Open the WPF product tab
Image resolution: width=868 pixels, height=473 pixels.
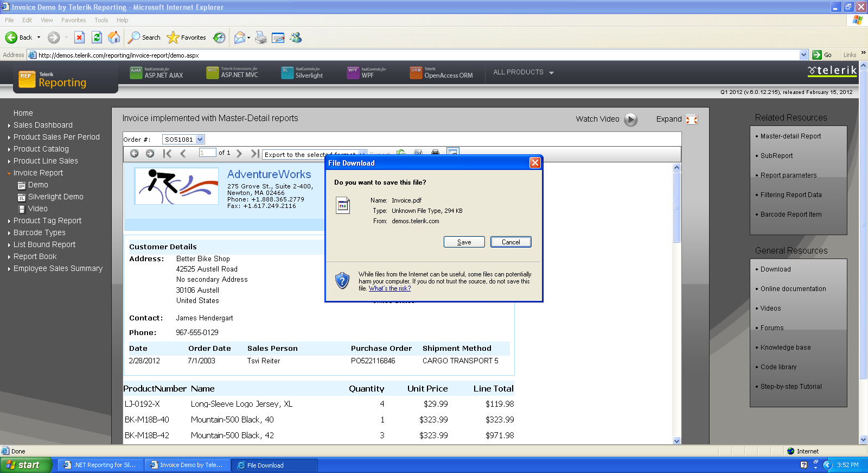[x=367, y=73]
